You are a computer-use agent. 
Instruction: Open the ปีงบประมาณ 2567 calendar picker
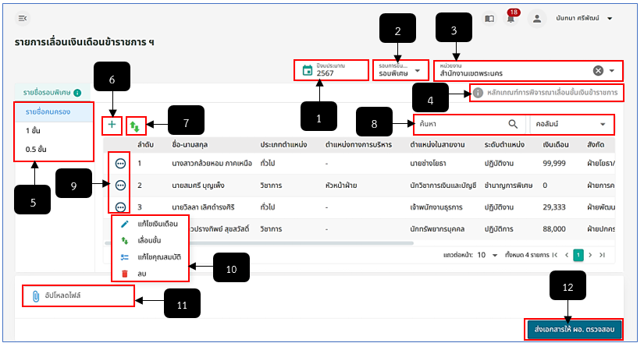(x=308, y=71)
